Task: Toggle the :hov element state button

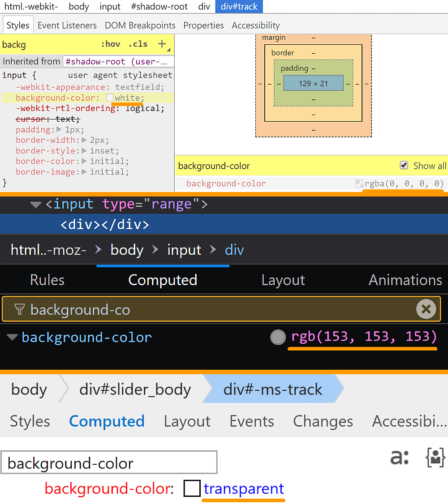Action: tap(110, 44)
